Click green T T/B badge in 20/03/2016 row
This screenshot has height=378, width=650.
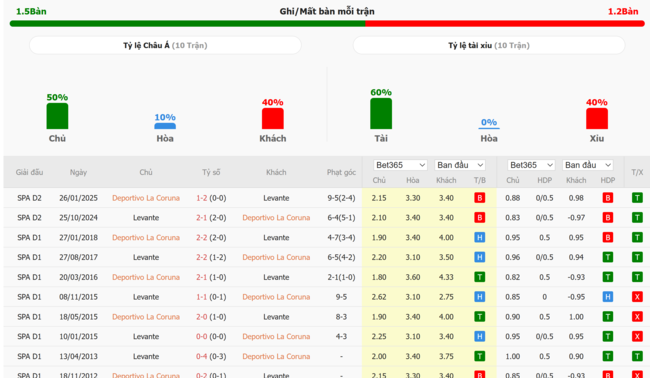pos(480,277)
